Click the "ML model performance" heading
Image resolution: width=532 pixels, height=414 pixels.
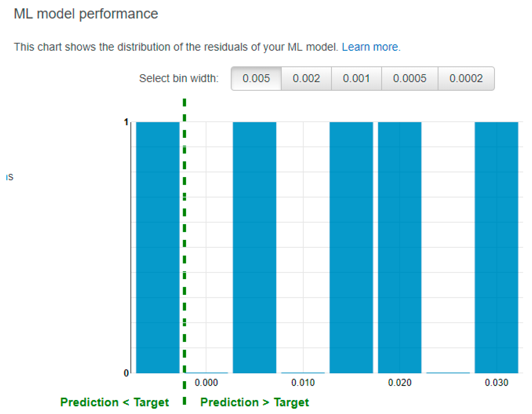click(x=86, y=14)
